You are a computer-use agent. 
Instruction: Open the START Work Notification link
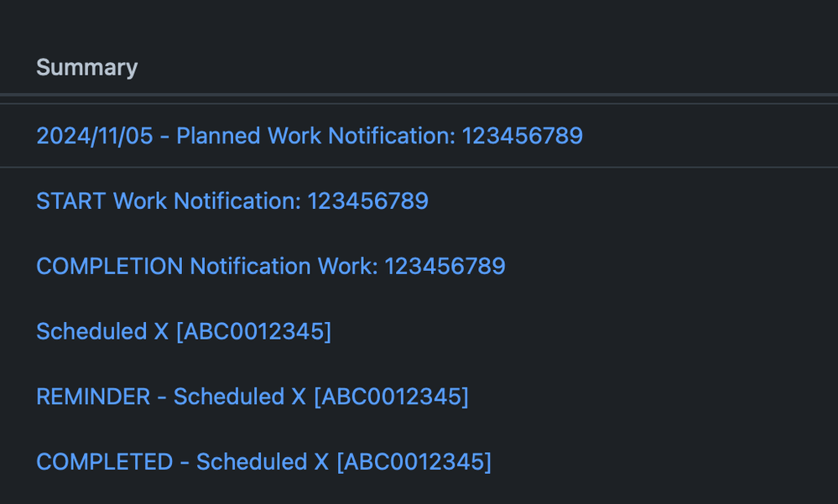click(232, 201)
